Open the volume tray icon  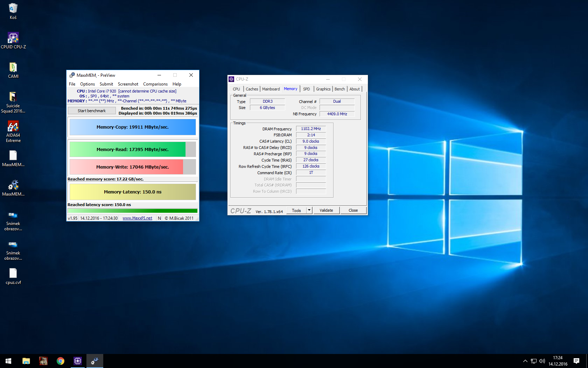[542, 361]
